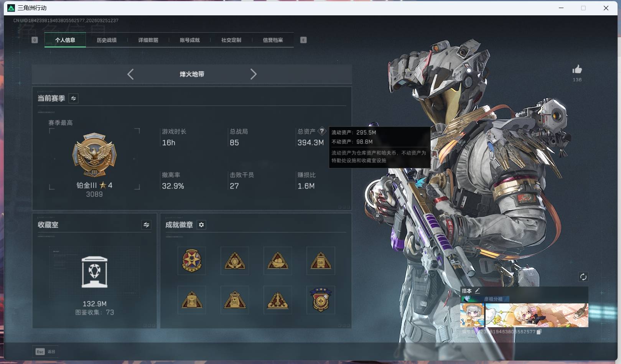Toggle the season switch next to 当前赛季
Viewport: 621px width, 364px height.
click(73, 99)
